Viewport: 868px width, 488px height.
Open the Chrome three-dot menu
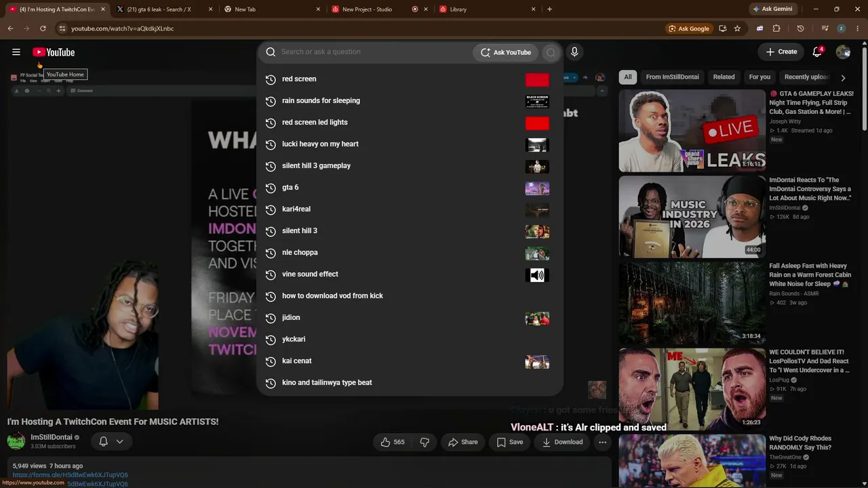pyautogui.click(x=857, y=28)
